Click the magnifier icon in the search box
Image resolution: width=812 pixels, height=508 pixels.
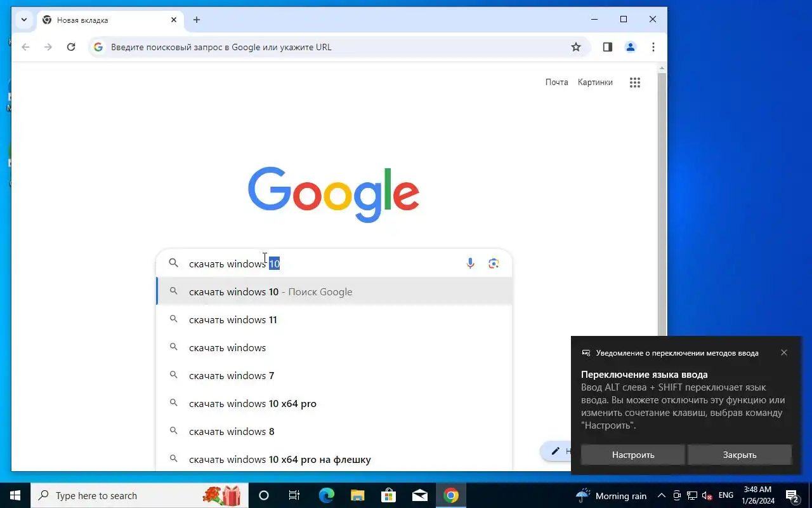(173, 263)
